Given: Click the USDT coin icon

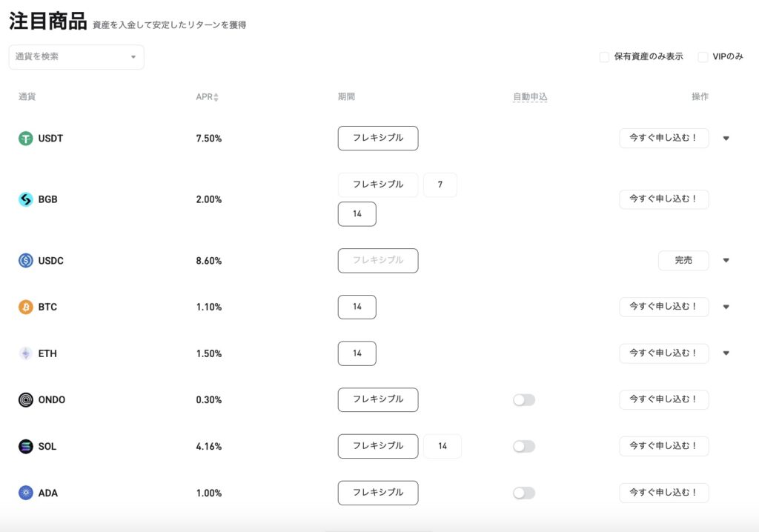Looking at the screenshot, I should point(26,139).
